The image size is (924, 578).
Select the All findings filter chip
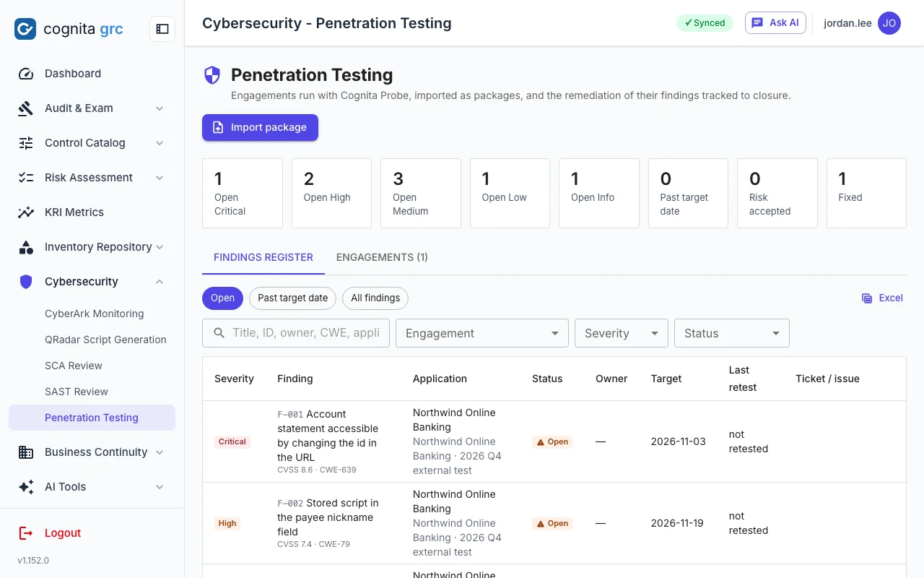pyautogui.click(x=375, y=298)
